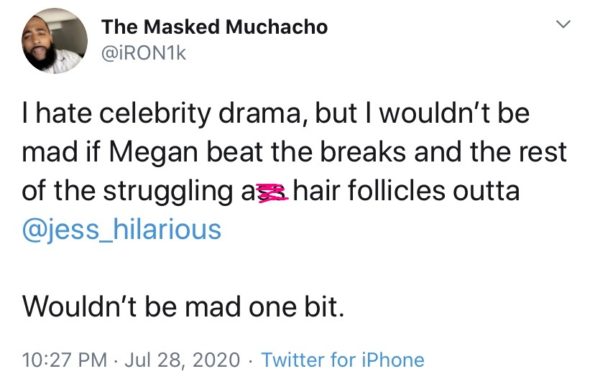Click the 'Wouldn't be mad one bit.' line

coord(184,307)
